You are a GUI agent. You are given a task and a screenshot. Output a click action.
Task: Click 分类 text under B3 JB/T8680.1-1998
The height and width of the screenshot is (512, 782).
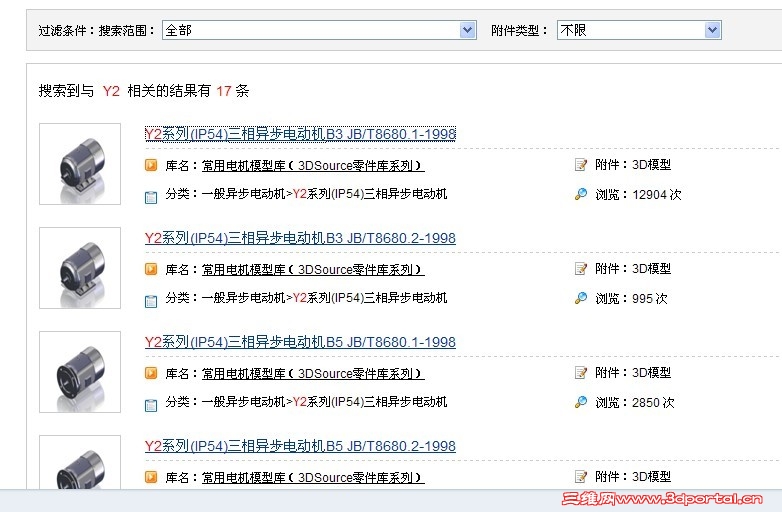pos(306,194)
